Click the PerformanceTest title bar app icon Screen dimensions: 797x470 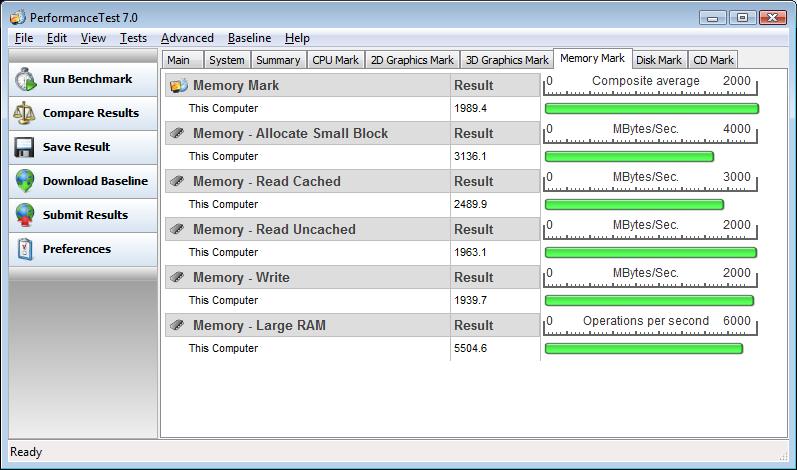click(x=17, y=17)
